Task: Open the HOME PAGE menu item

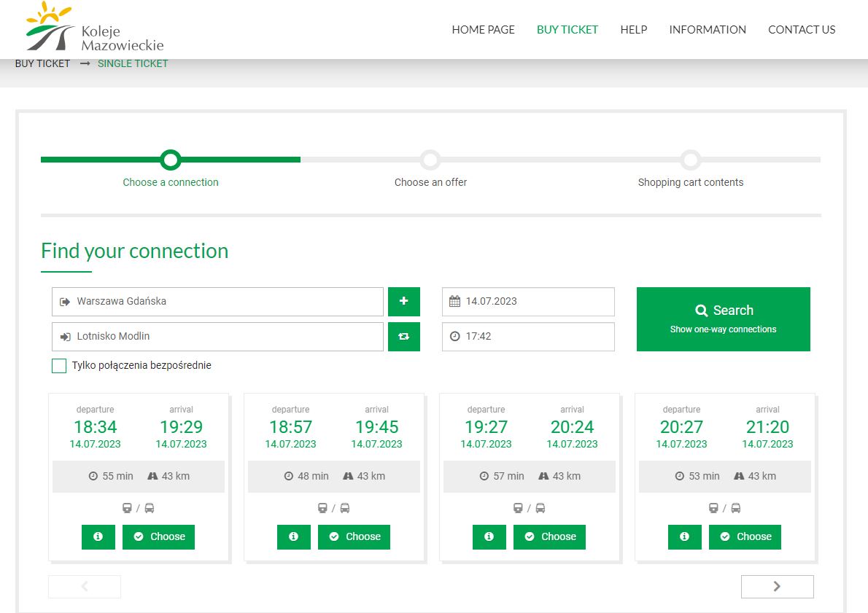Action: (483, 30)
